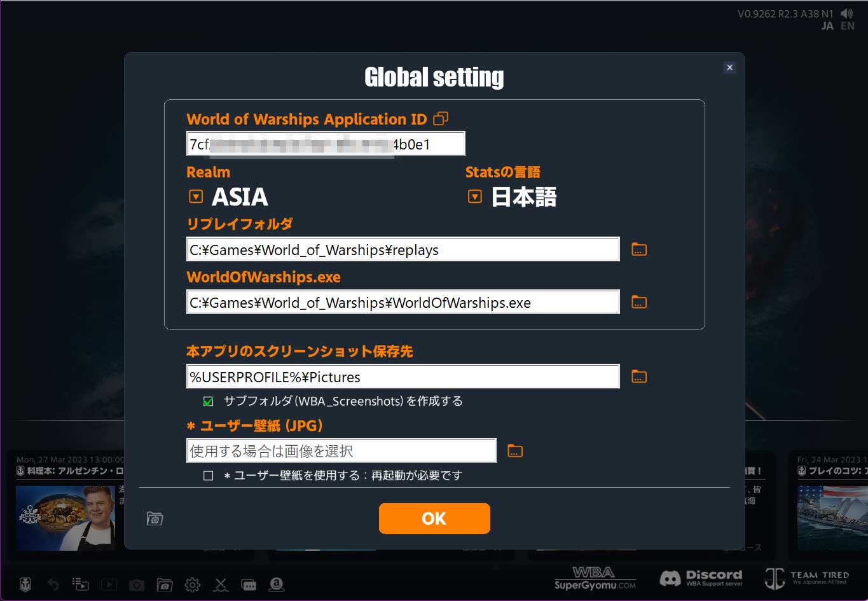This screenshot has width=868, height=601.
Task: Expand the Realm ASIA dropdown
Action: (x=196, y=197)
